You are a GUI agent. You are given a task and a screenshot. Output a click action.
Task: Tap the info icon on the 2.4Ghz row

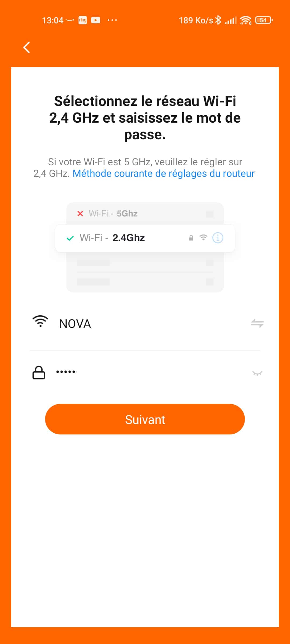coord(218,238)
